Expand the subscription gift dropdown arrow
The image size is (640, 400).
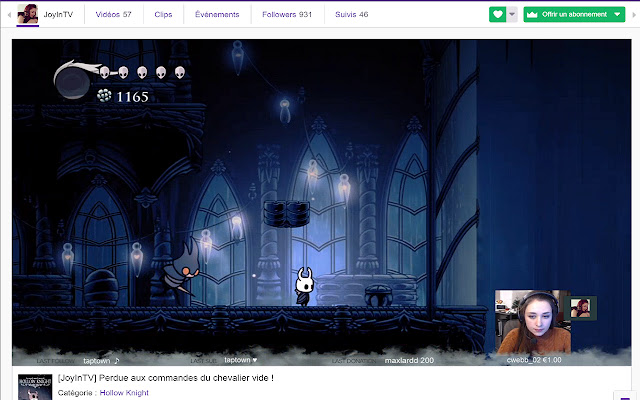617,14
